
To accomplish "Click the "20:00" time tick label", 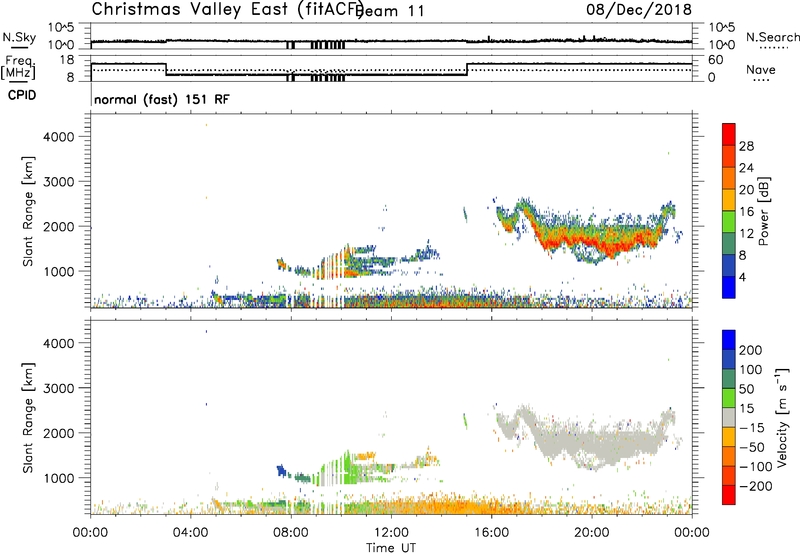I will (x=592, y=533).
